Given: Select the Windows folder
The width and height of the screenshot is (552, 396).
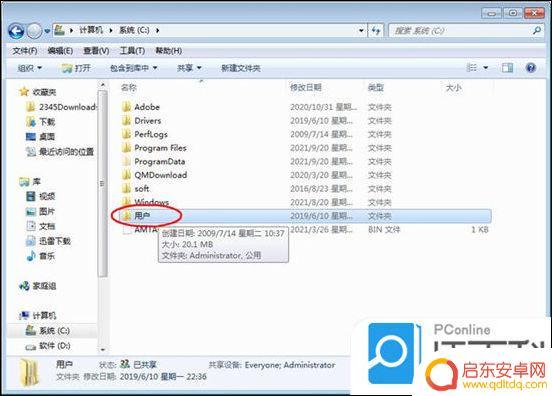Looking at the screenshot, I should tap(152, 202).
